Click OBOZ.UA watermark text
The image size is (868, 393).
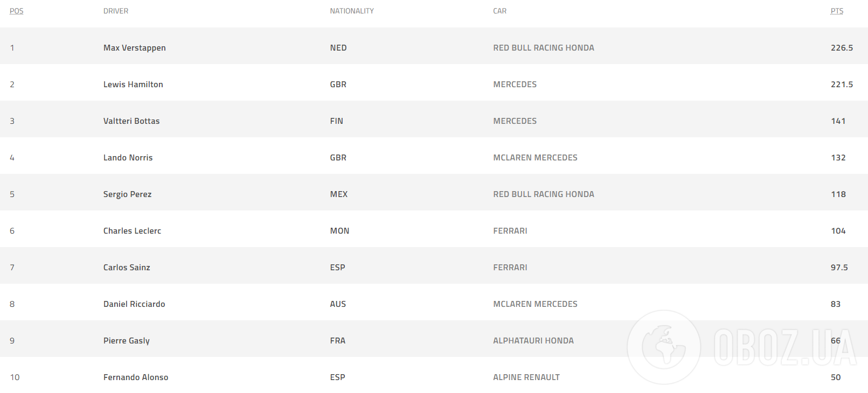click(786, 347)
